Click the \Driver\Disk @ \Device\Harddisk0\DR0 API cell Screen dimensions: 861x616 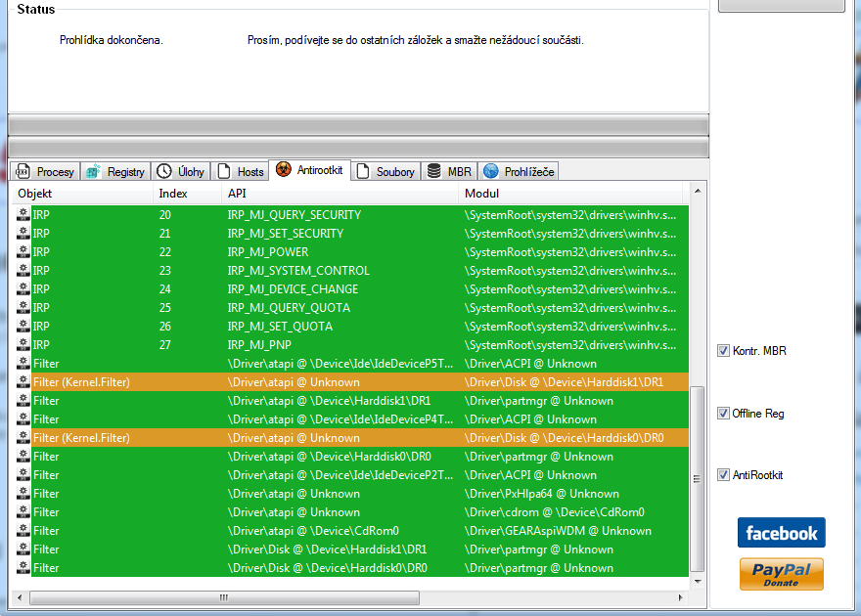[327, 568]
